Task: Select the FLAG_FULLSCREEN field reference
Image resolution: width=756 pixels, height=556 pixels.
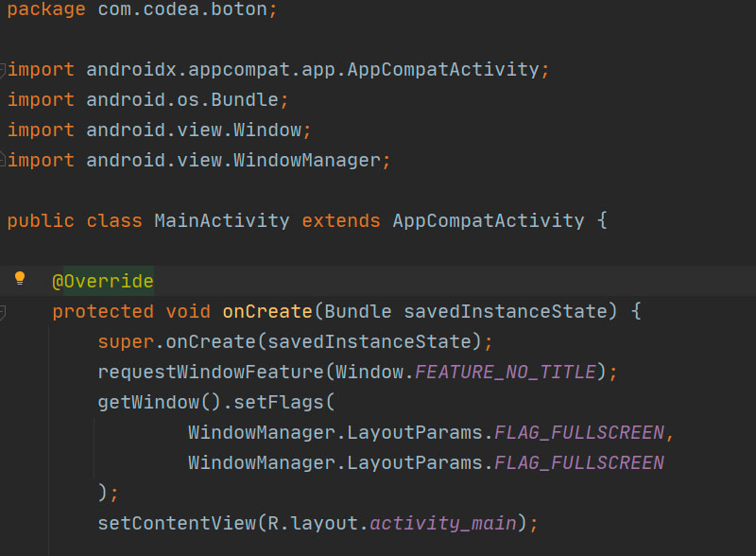Action: 579,432
